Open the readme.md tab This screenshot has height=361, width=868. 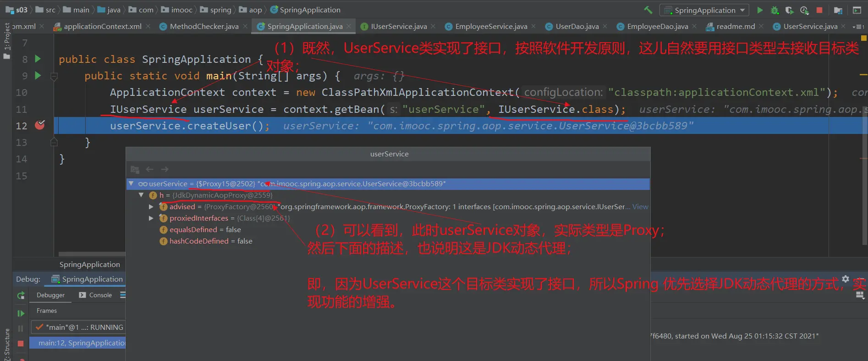point(736,27)
